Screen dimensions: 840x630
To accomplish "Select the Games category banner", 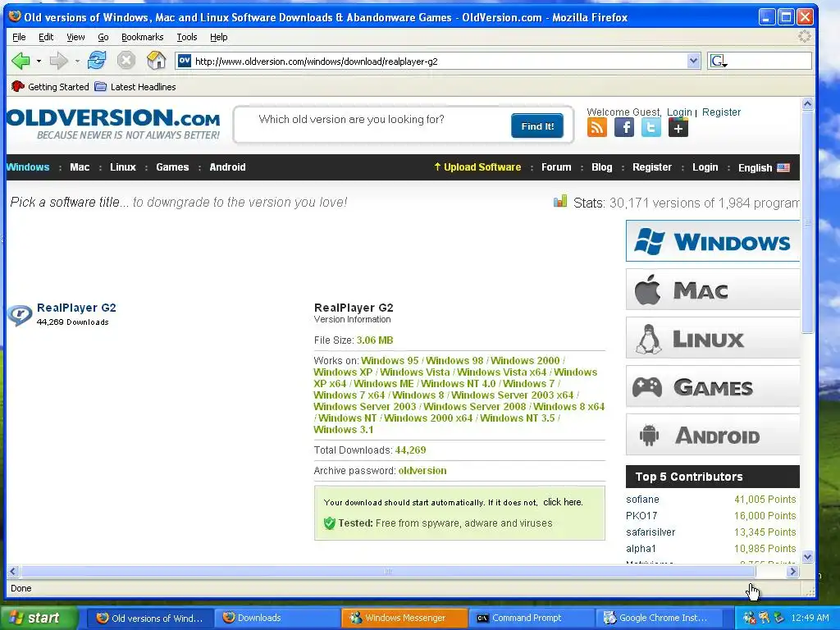I will (713, 386).
